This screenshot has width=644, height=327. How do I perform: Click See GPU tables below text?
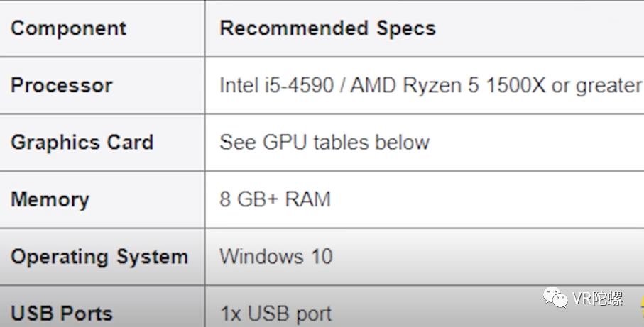click(x=324, y=143)
